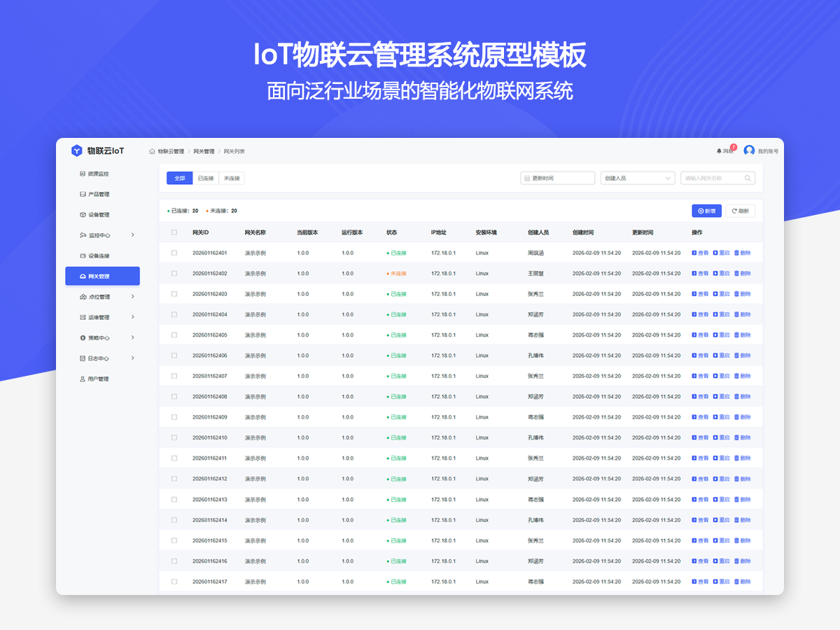840x630 pixels.
Task: Open the 我的账号 avatar icon
Action: (x=749, y=150)
